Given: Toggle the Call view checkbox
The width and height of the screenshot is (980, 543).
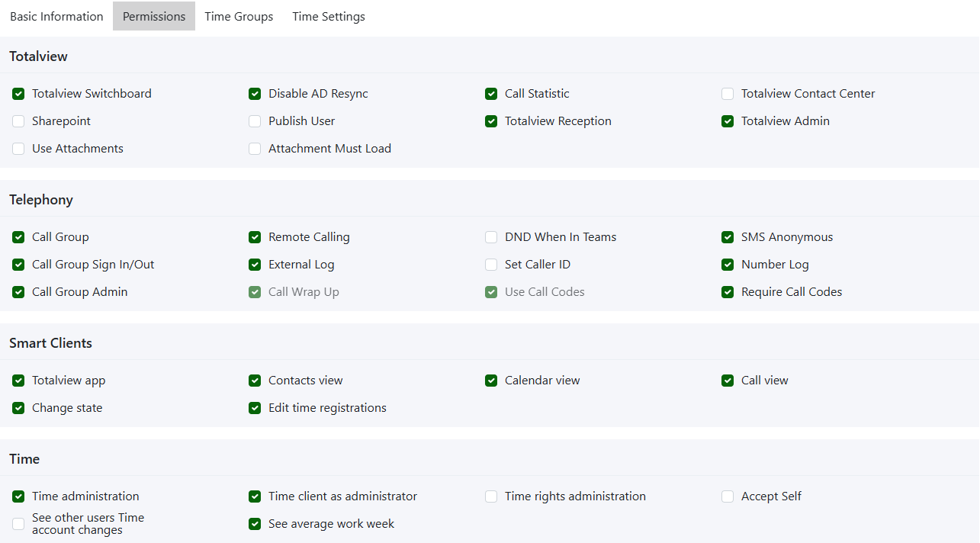Looking at the screenshot, I should (x=728, y=381).
